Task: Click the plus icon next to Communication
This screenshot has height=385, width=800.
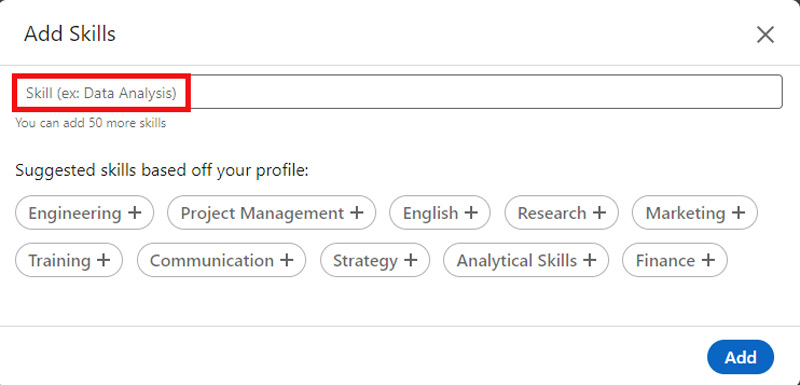Action: [287, 260]
